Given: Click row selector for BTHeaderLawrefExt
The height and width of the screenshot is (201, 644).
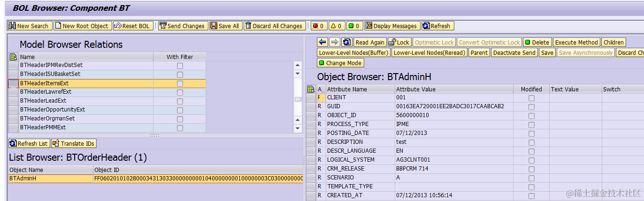Looking at the screenshot, I should tap(13, 92).
